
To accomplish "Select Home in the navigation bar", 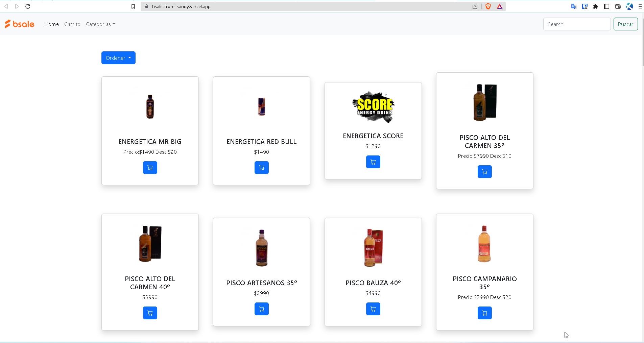I will (51, 24).
